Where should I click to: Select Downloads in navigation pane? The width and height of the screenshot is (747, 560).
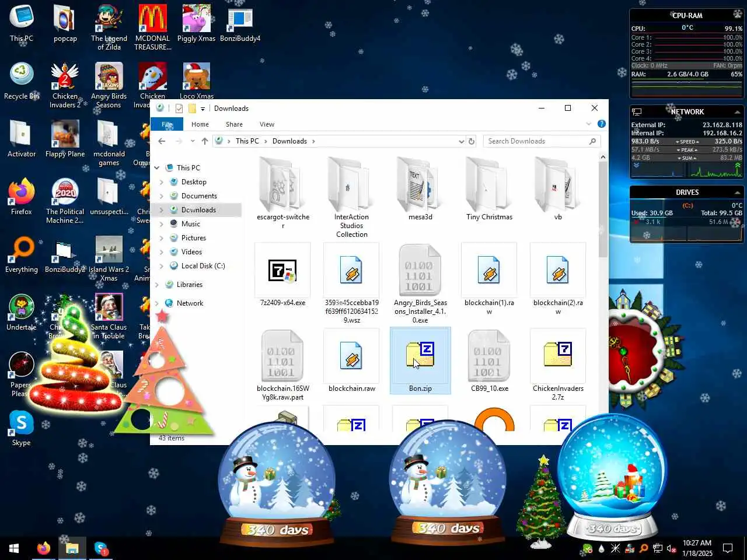pos(198,210)
